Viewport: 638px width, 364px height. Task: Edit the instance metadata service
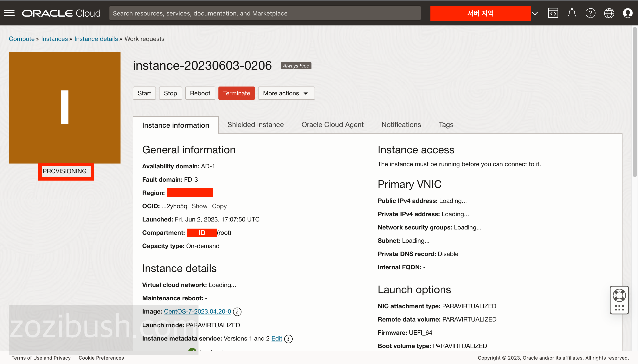point(276,339)
